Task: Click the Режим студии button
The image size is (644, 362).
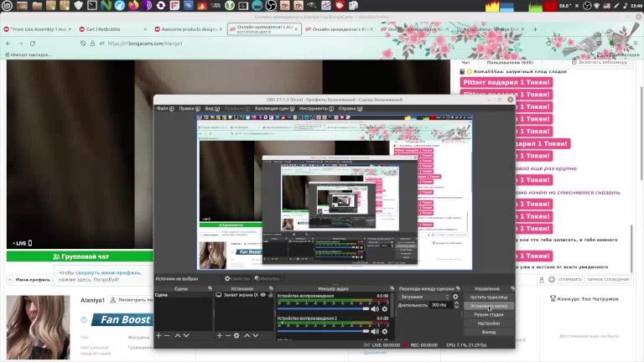Action: 488,314
